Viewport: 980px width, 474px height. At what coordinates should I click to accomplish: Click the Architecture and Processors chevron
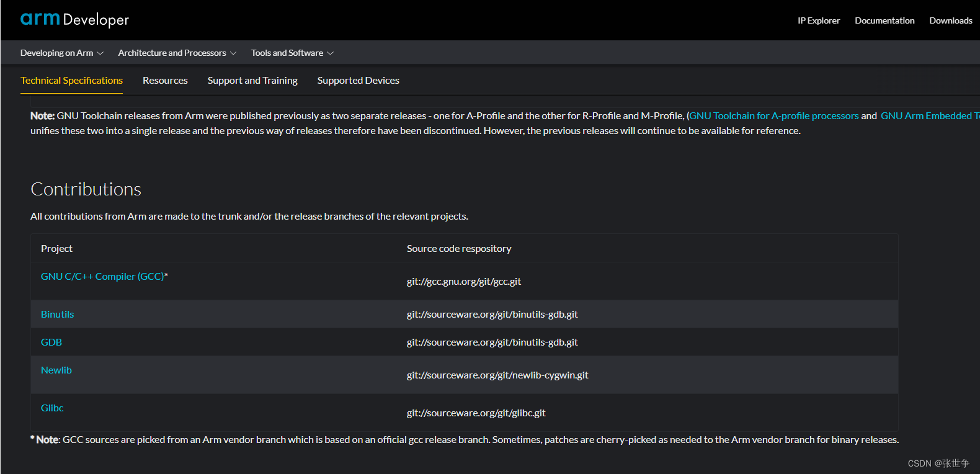(233, 53)
